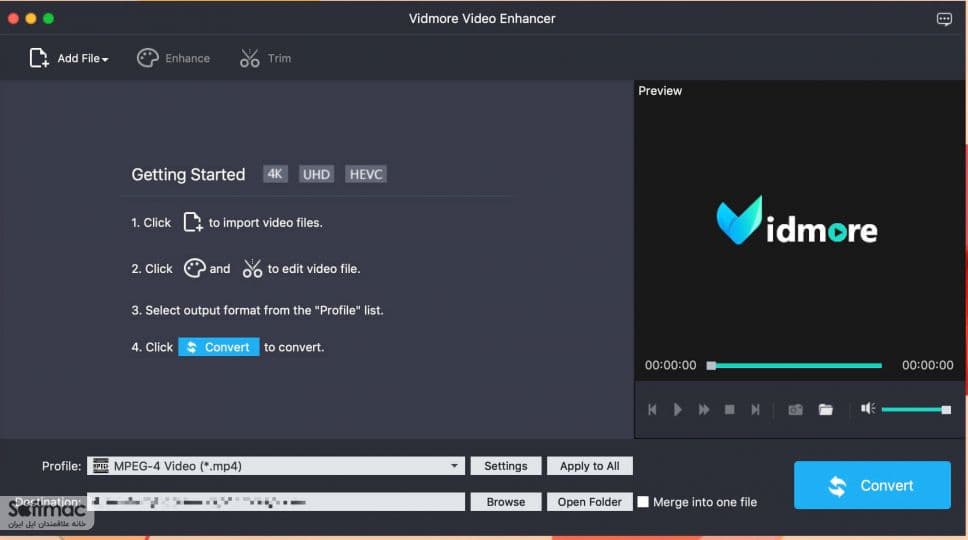Image resolution: width=968 pixels, height=540 pixels.
Task: Fast forward the preview video
Action: 704,410
